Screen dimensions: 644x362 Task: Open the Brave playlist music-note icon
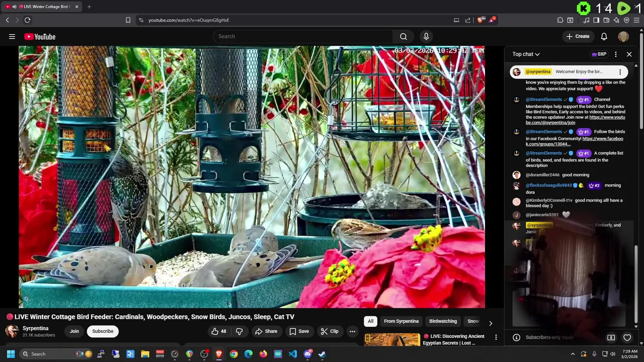[x=586, y=20]
